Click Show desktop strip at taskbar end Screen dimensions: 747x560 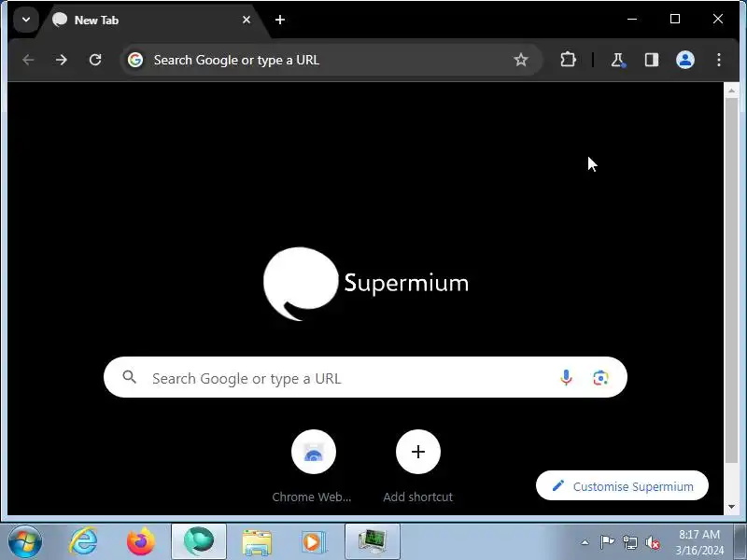pyautogui.click(x=740, y=542)
